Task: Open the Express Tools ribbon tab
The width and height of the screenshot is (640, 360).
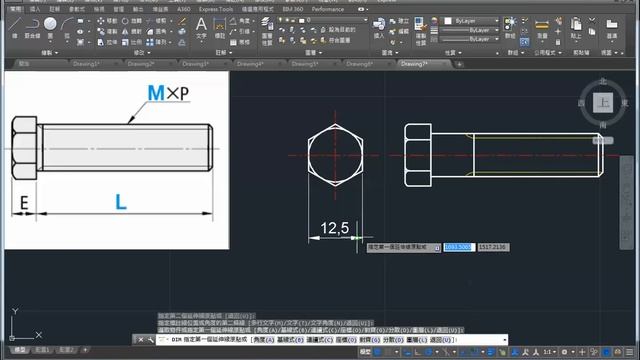Action: coord(216,9)
